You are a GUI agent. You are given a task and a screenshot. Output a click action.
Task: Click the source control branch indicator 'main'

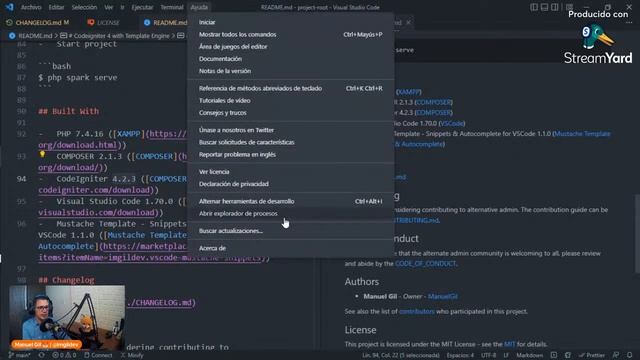[20, 355]
